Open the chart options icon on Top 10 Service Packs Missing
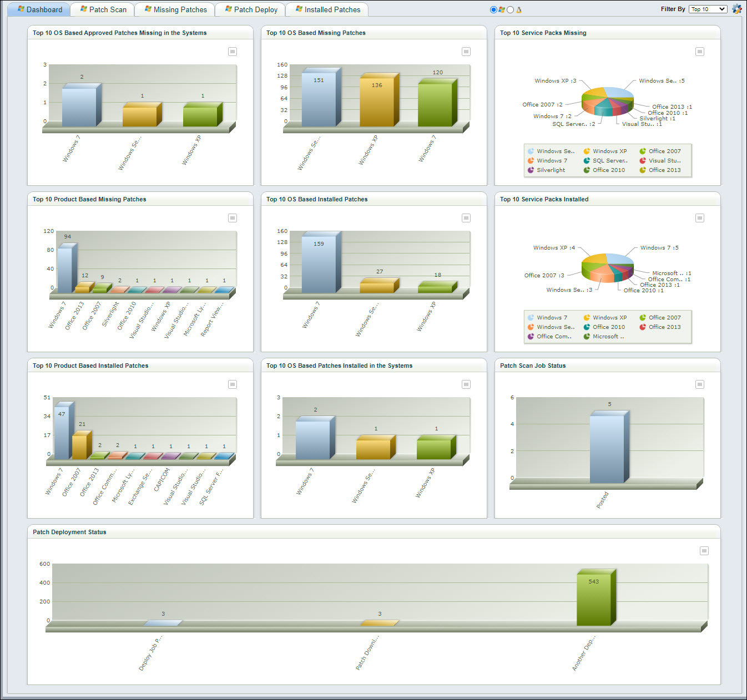The height and width of the screenshot is (700, 747). [x=700, y=51]
